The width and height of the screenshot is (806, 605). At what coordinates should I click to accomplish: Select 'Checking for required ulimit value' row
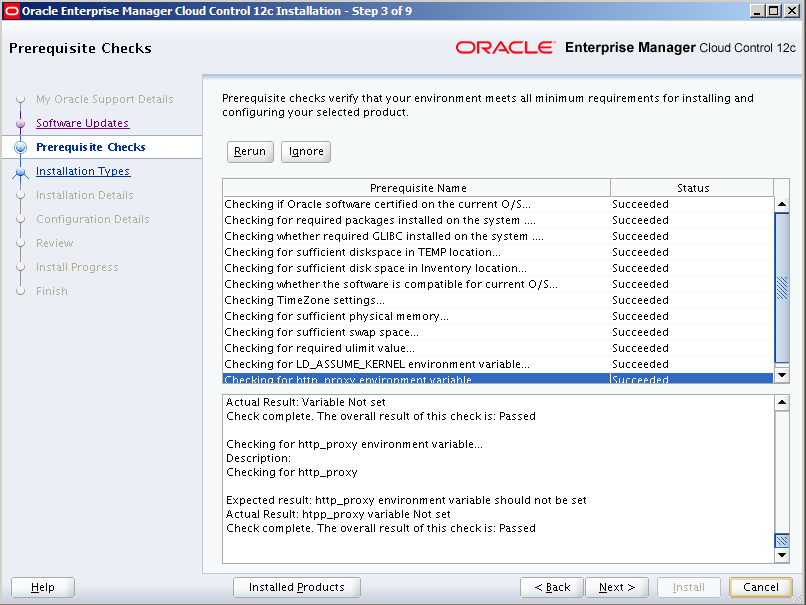click(498, 348)
